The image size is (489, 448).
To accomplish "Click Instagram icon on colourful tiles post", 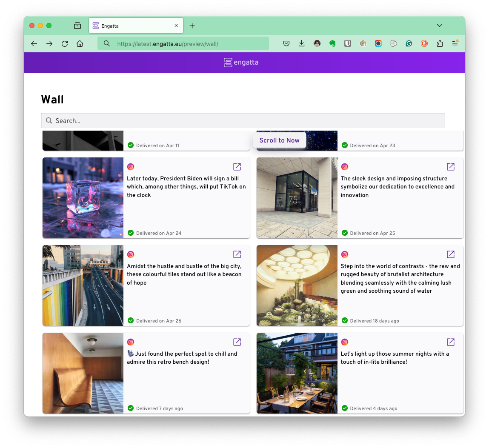I will [131, 254].
